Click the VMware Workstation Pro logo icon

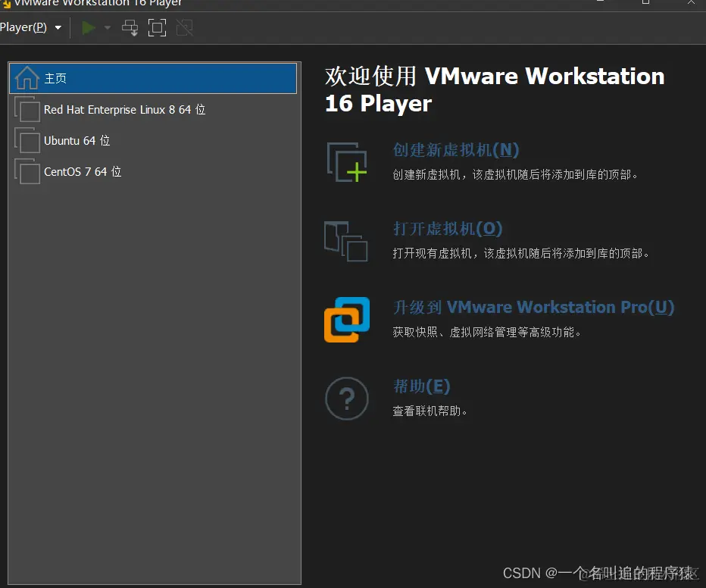[x=347, y=320]
